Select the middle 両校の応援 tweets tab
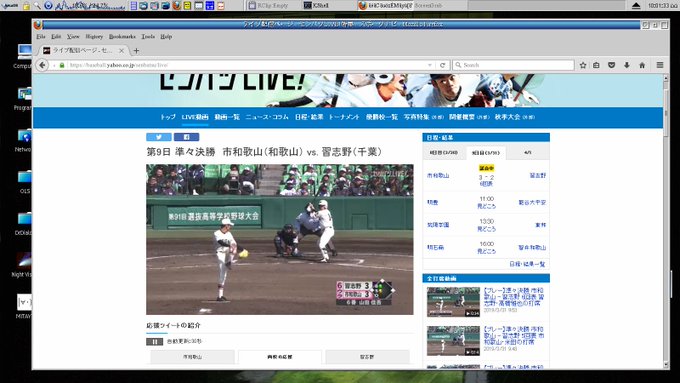Image resolution: width=680 pixels, height=383 pixels. pyautogui.click(x=280, y=357)
